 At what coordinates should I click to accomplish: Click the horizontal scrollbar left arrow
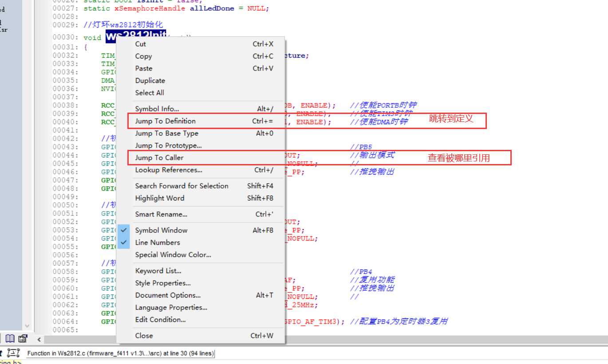click(39, 339)
